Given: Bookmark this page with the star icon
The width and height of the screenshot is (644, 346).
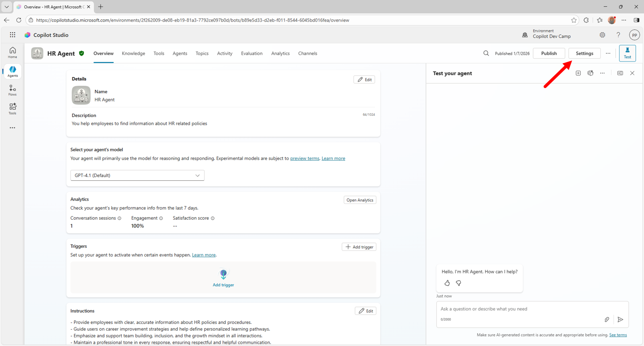Looking at the screenshot, I should (x=574, y=20).
